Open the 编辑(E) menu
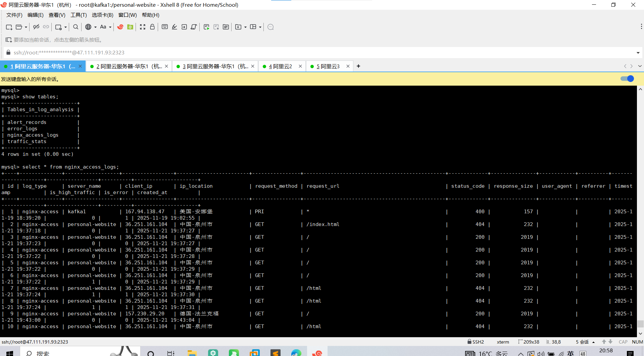 (x=35, y=15)
